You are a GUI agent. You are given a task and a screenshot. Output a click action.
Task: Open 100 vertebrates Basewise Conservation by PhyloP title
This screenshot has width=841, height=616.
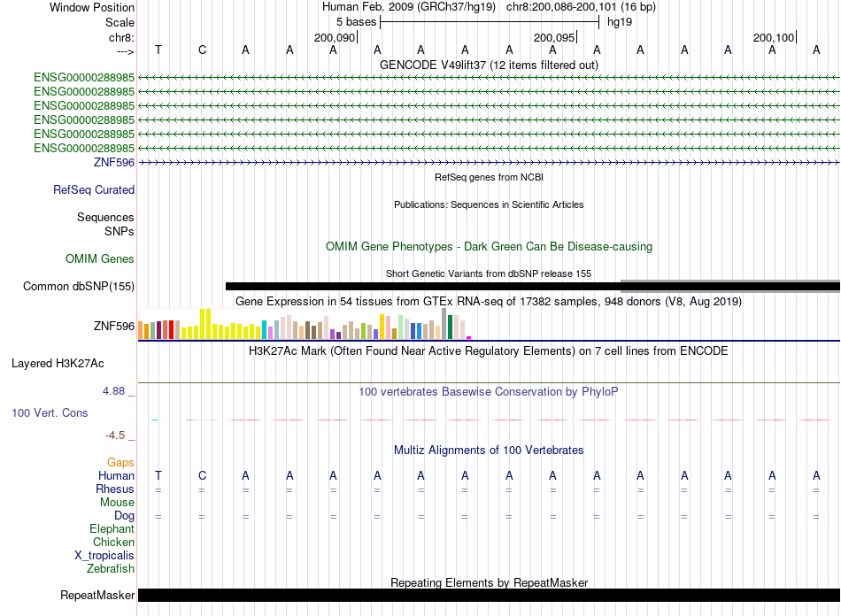(x=489, y=392)
